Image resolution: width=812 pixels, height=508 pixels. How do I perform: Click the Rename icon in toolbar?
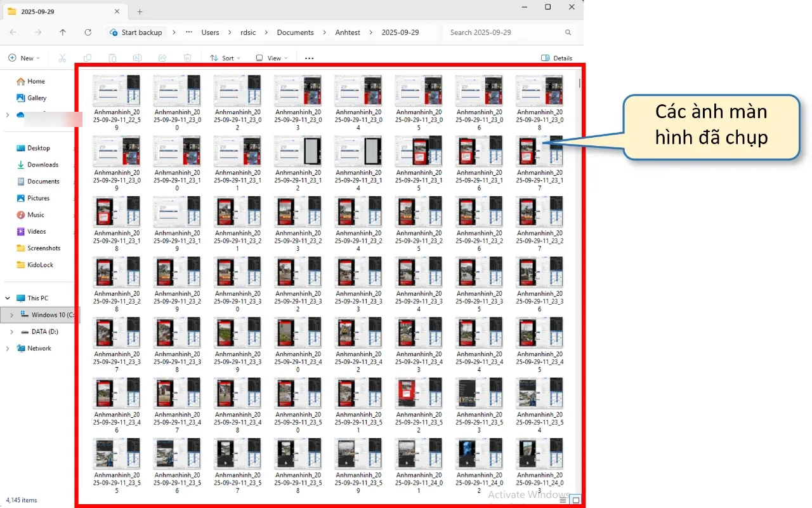pyautogui.click(x=137, y=58)
